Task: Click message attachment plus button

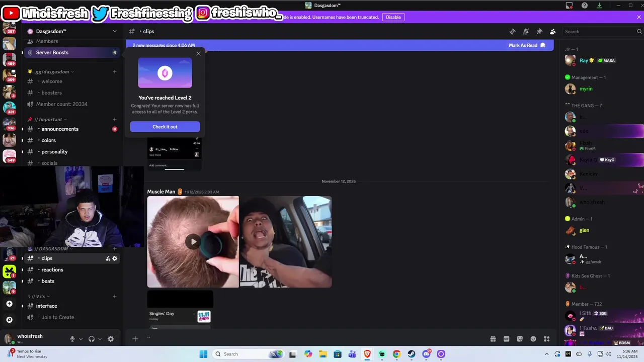Action: 135,339
